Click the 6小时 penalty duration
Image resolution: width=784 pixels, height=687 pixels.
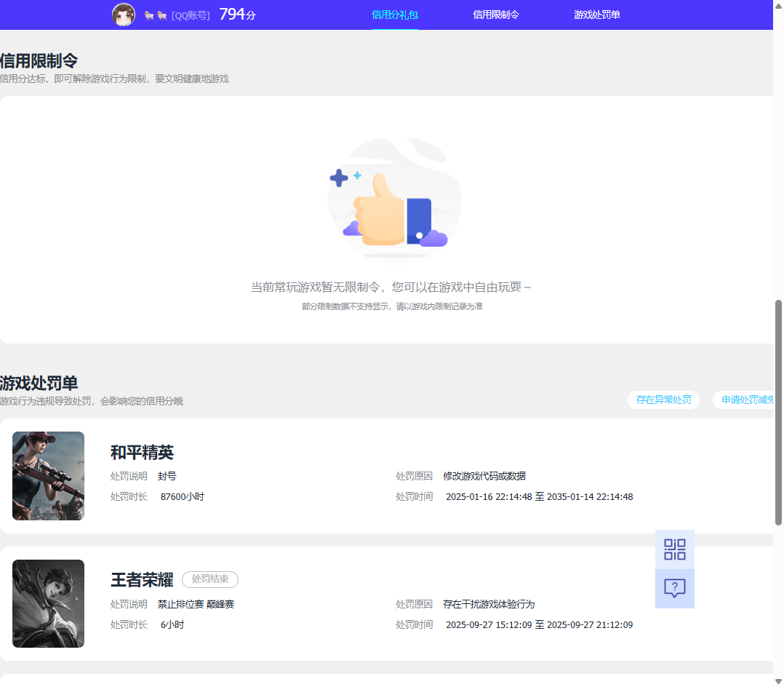pos(172,625)
